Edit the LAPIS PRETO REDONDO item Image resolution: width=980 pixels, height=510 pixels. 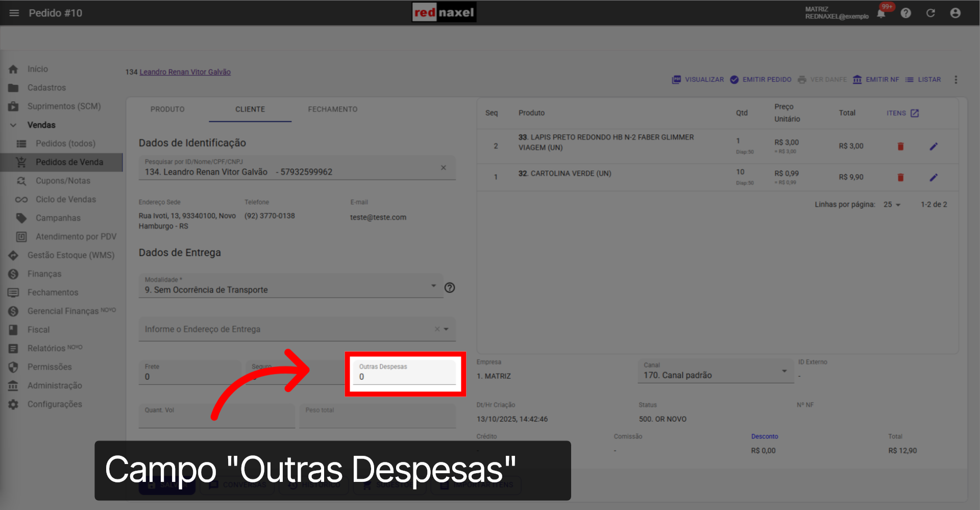[x=934, y=147]
